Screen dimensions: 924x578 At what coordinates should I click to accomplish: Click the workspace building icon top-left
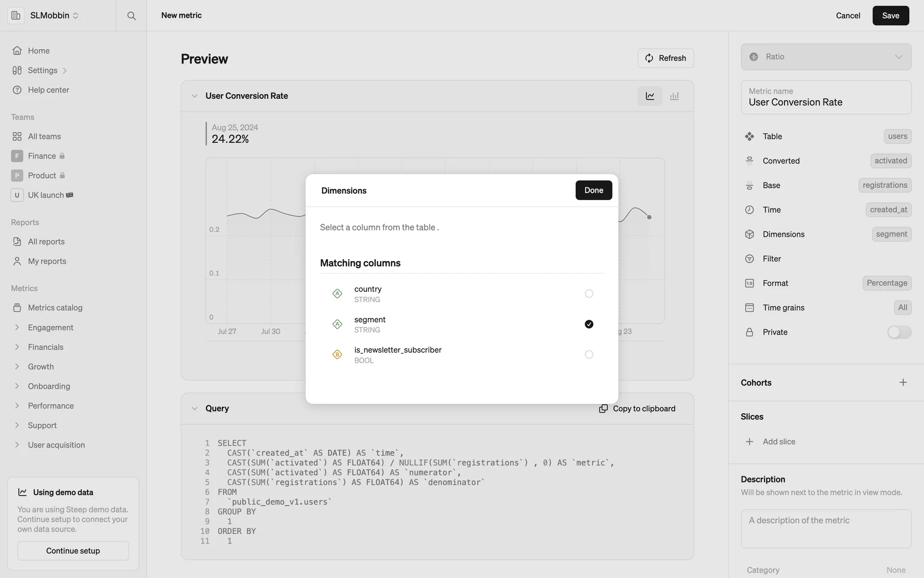pos(16,15)
